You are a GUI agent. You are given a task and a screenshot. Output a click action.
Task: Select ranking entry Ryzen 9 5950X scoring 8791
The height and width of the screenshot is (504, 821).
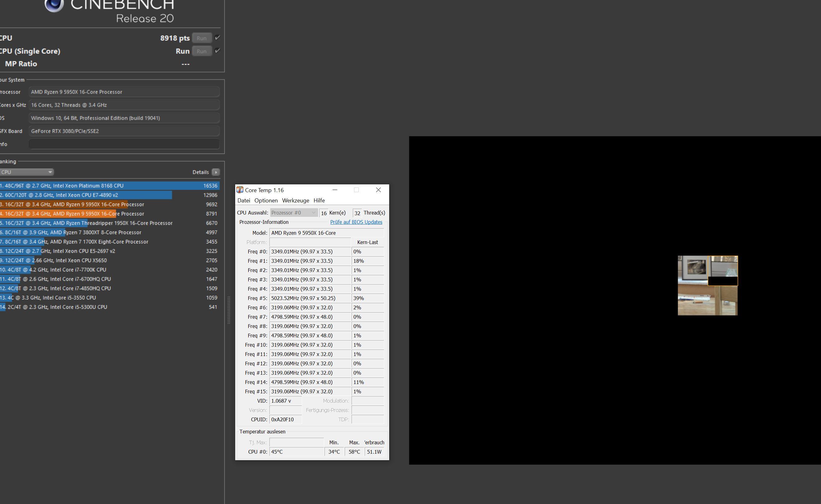[x=110, y=214]
